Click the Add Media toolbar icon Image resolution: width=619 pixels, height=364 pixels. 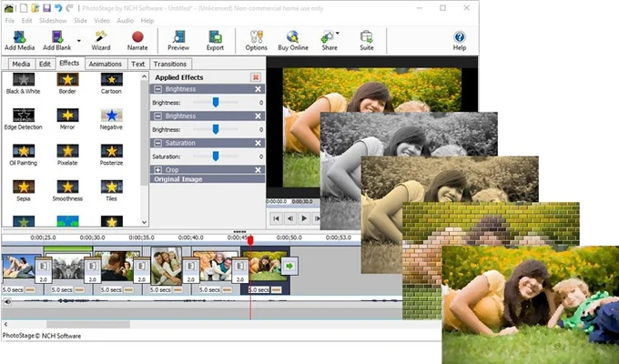click(x=19, y=41)
